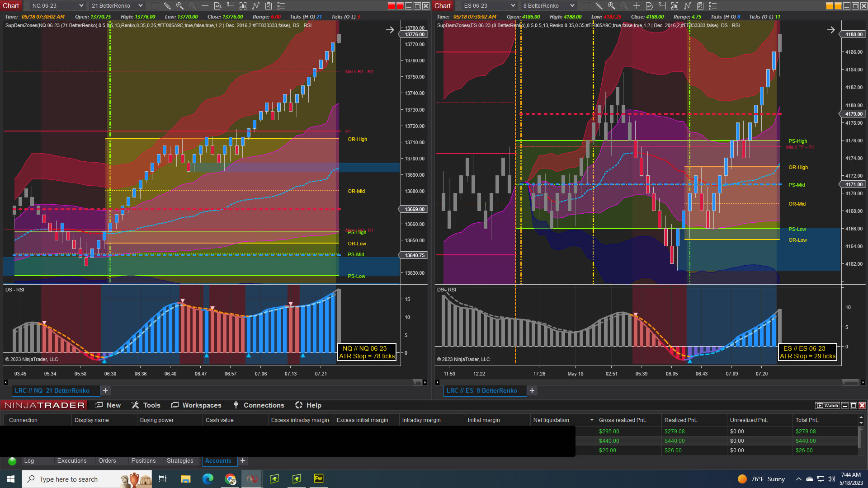Open properties list icon in NQ chart
The height and width of the screenshot is (488, 868).
(281, 6)
